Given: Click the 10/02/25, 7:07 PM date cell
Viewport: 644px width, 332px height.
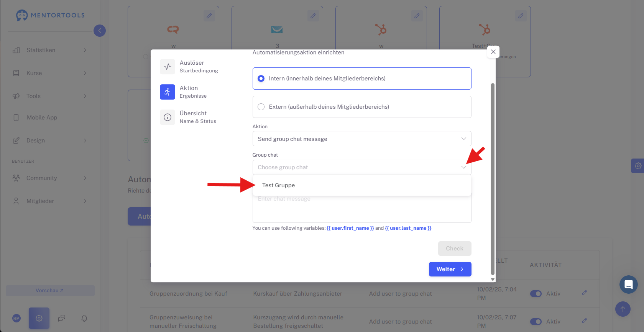Looking at the screenshot, I should [x=497, y=322].
